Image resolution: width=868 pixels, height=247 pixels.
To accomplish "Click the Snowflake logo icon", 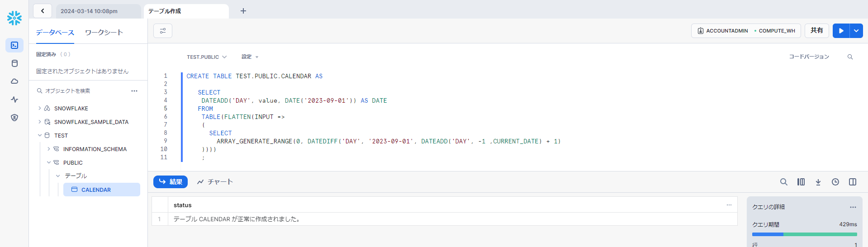I will click(14, 18).
